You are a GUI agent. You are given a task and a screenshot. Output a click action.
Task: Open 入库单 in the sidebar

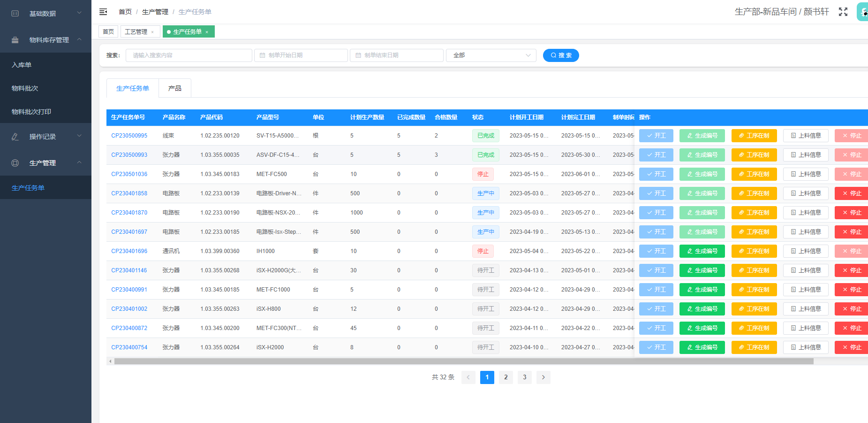(x=45, y=65)
